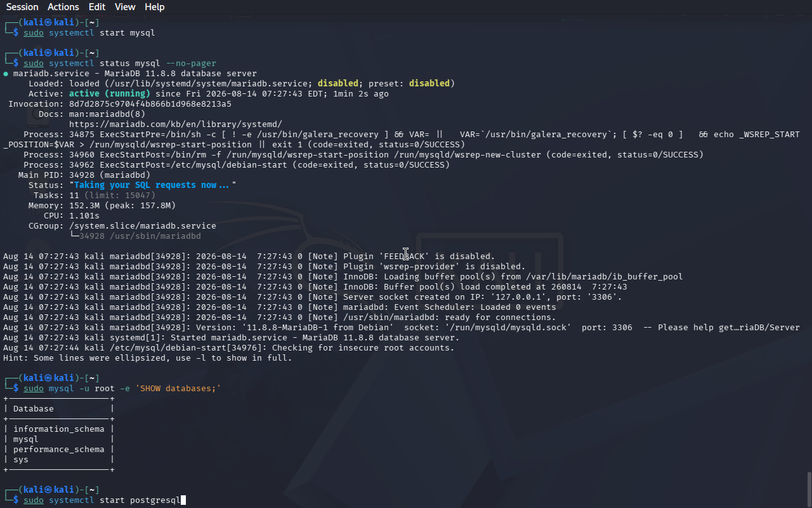Click process number 34962 on the debian-start line
Image resolution: width=812 pixels, height=508 pixels.
pos(82,165)
